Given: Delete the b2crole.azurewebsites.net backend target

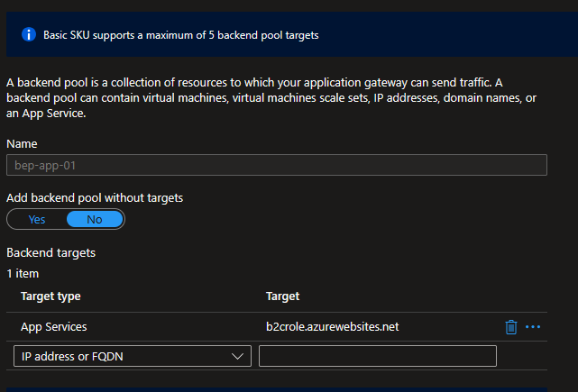Looking at the screenshot, I should (x=511, y=327).
